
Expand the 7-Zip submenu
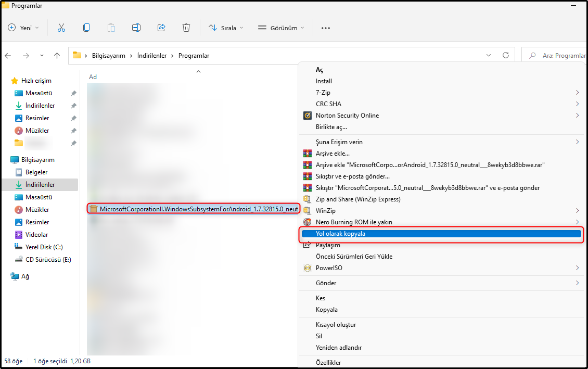pos(441,92)
